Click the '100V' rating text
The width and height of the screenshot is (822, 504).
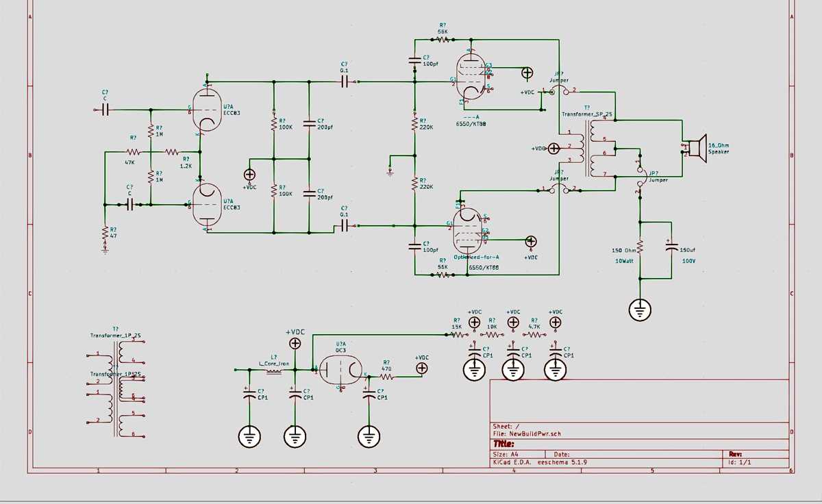click(688, 261)
